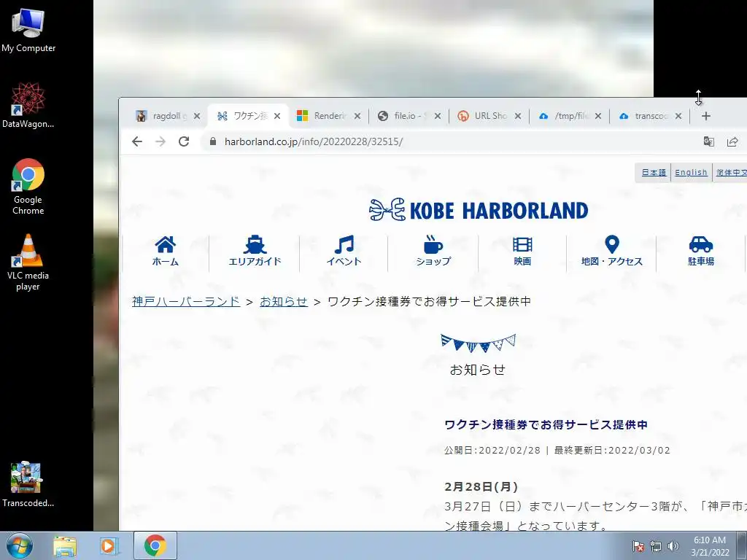This screenshot has height=560, width=747.
Task: Switch to the /tmp/file tab
Action: click(570, 116)
